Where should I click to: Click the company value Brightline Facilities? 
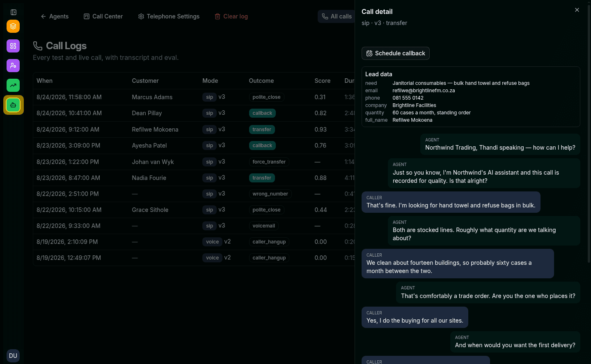click(x=414, y=105)
